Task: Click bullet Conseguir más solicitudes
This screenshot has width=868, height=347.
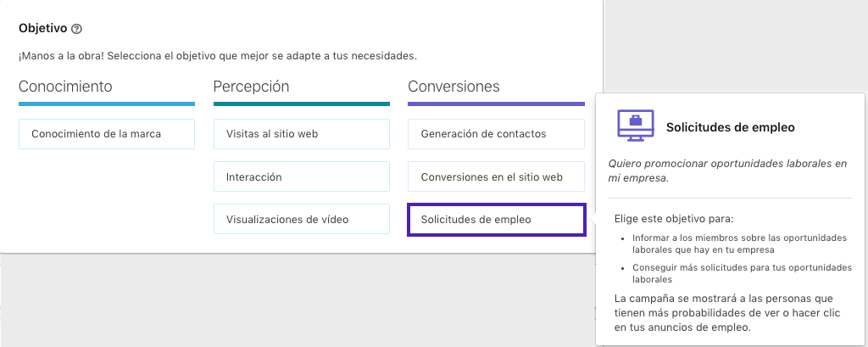Action: point(742,273)
